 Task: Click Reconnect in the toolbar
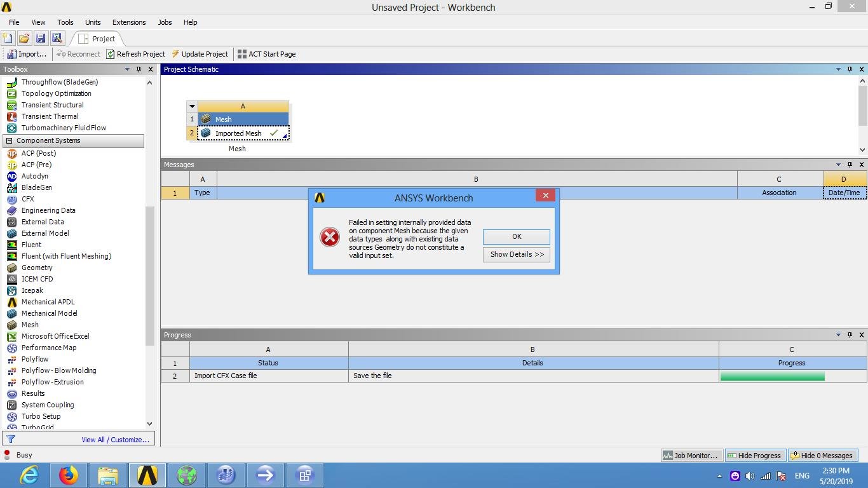pyautogui.click(x=78, y=54)
